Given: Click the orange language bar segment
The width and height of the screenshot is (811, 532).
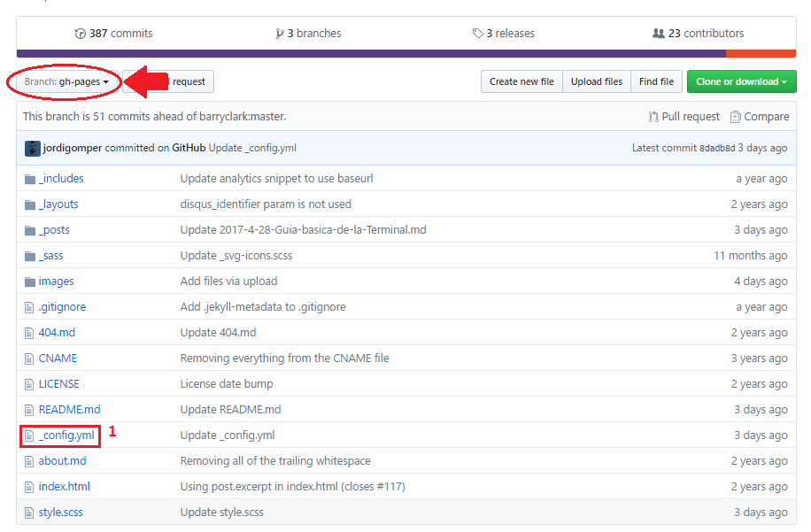Looking at the screenshot, I should [x=761, y=54].
